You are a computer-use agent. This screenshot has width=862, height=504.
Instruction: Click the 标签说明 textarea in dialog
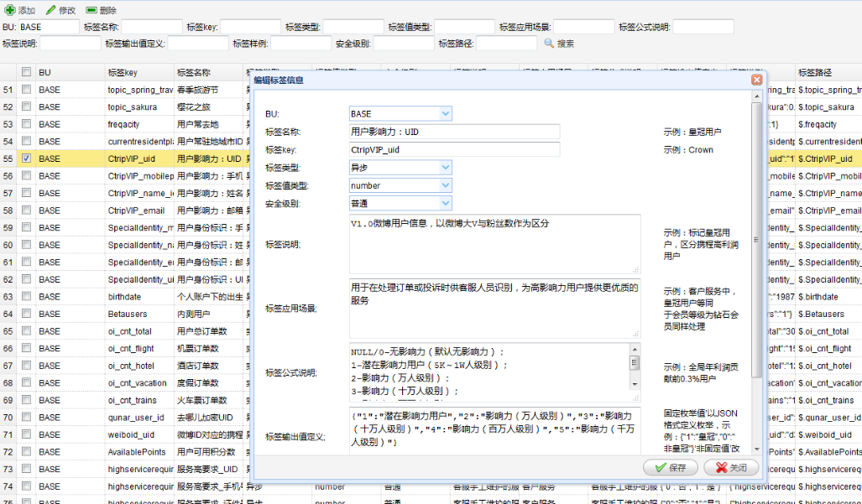coord(494,244)
